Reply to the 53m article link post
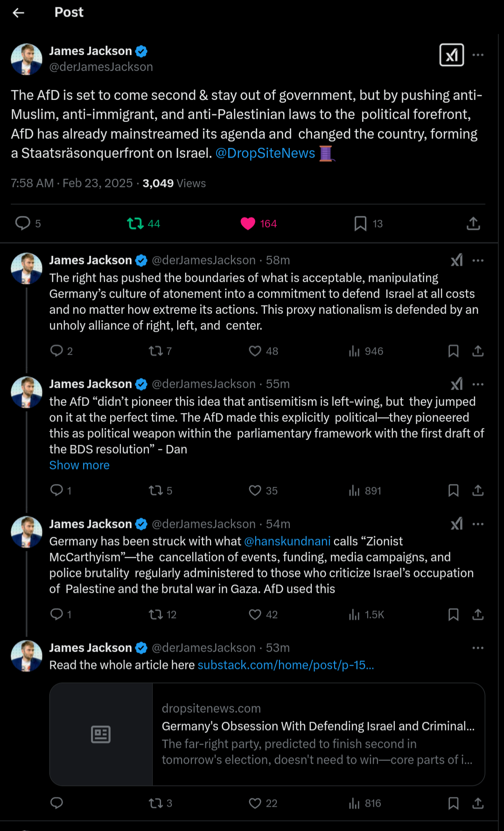This screenshot has width=504, height=831. click(56, 803)
